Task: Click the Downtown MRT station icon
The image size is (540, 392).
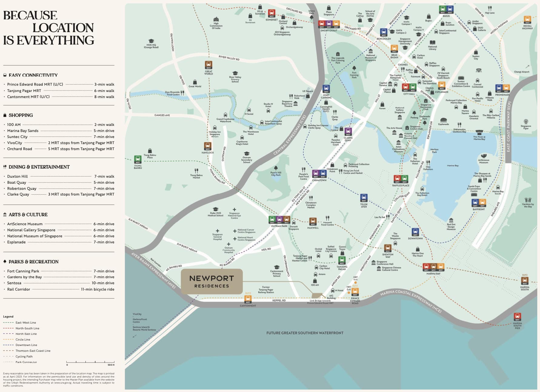Action: click(415, 232)
